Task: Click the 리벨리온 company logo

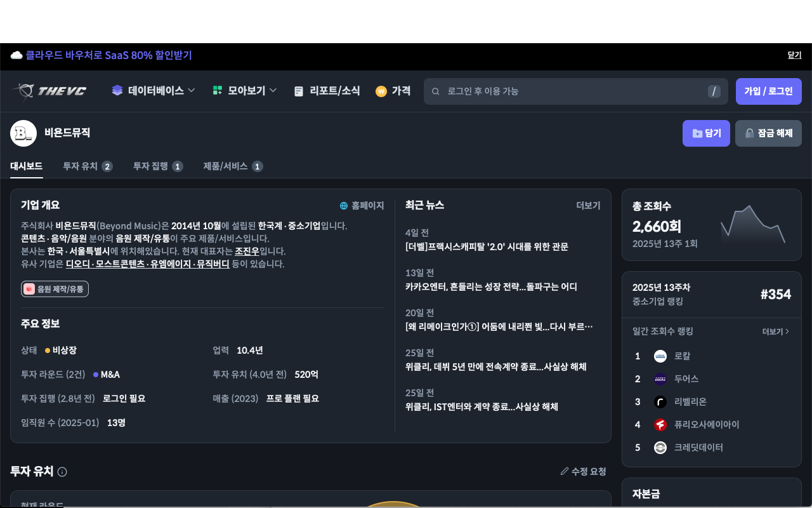Action: 660,402
